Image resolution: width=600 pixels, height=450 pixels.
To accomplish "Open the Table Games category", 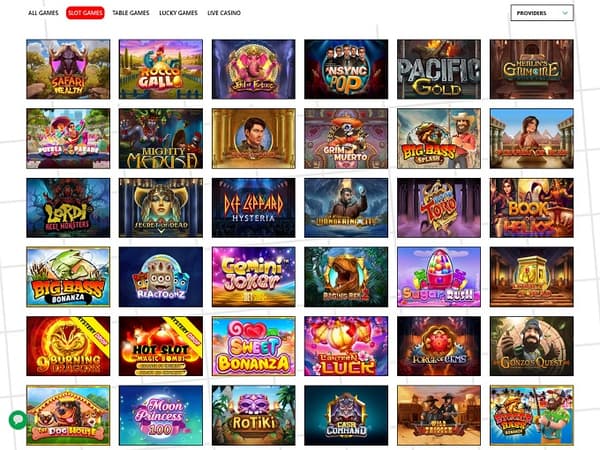I will click(131, 13).
